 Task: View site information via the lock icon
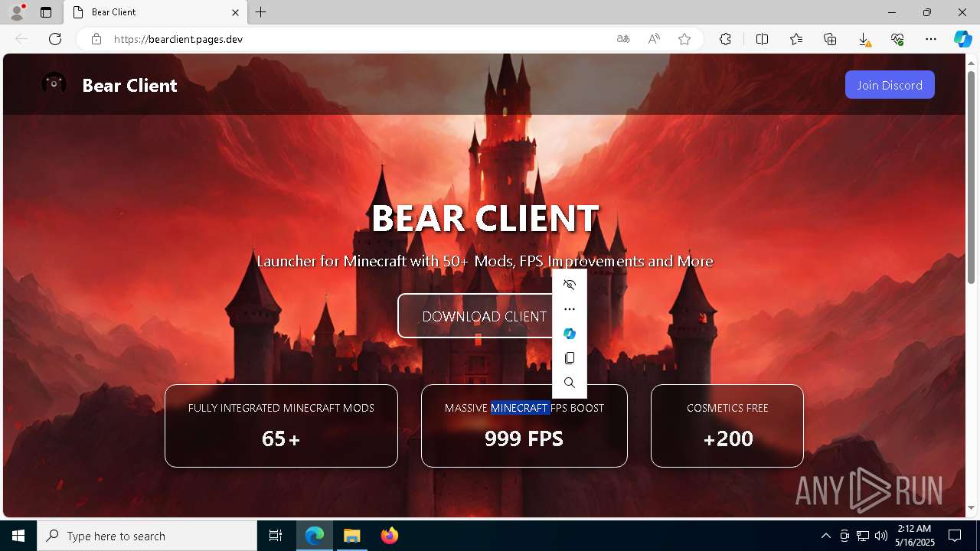tap(96, 39)
